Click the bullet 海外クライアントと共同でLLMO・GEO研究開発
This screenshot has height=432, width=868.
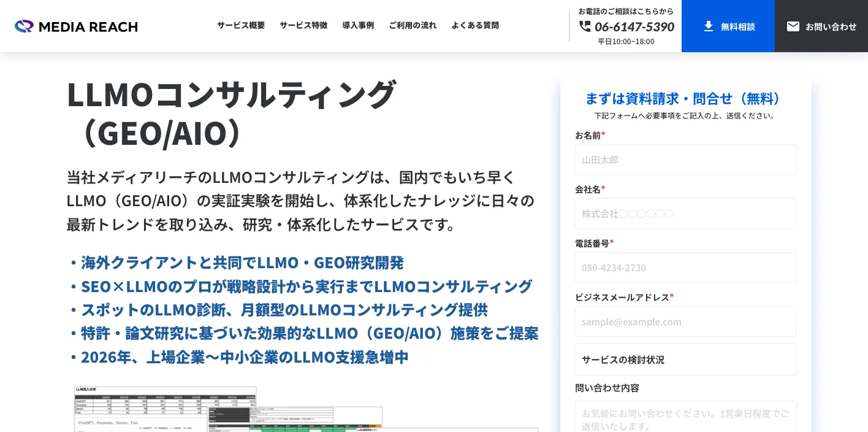coord(235,263)
